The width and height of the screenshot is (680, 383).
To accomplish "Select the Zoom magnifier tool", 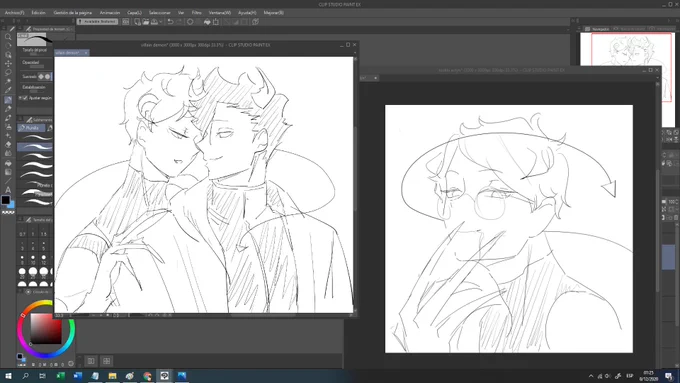I will [x=8, y=37].
